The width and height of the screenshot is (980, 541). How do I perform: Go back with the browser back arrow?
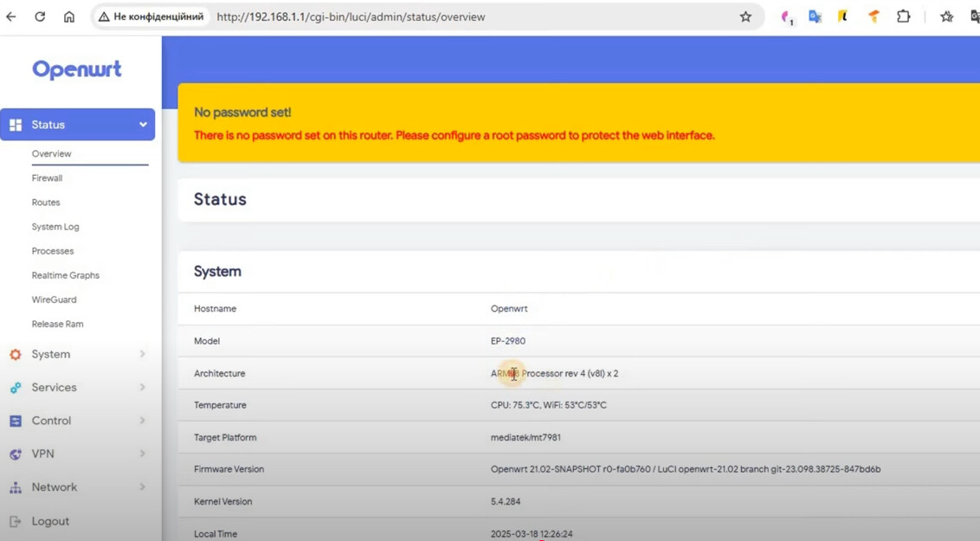(x=11, y=16)
